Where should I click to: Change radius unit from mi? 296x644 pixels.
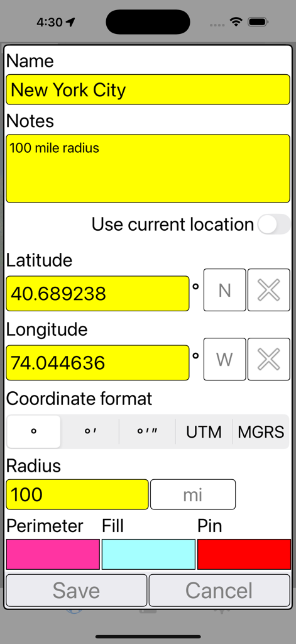coord(193,494)
